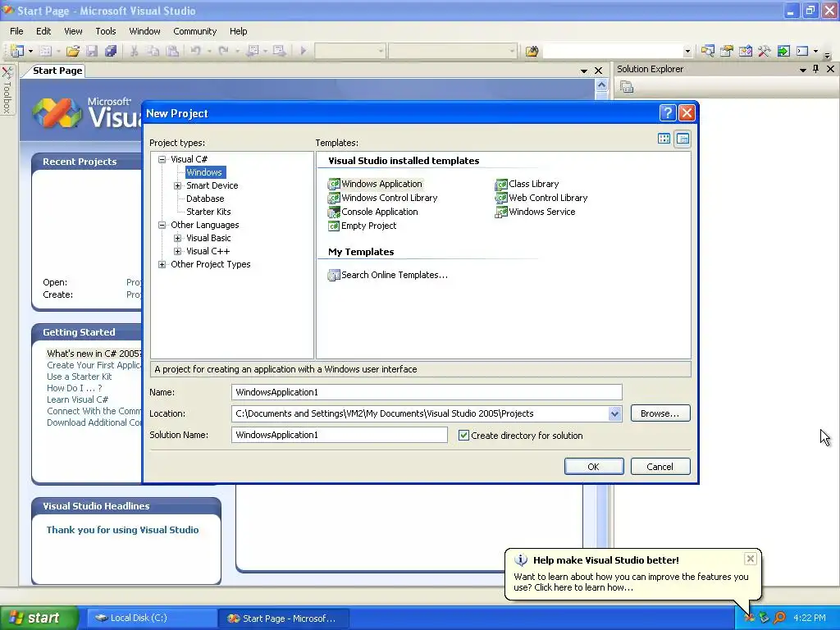Expand the Visual Basic tree node
The image size is (840, 630).
coord(178,238)
